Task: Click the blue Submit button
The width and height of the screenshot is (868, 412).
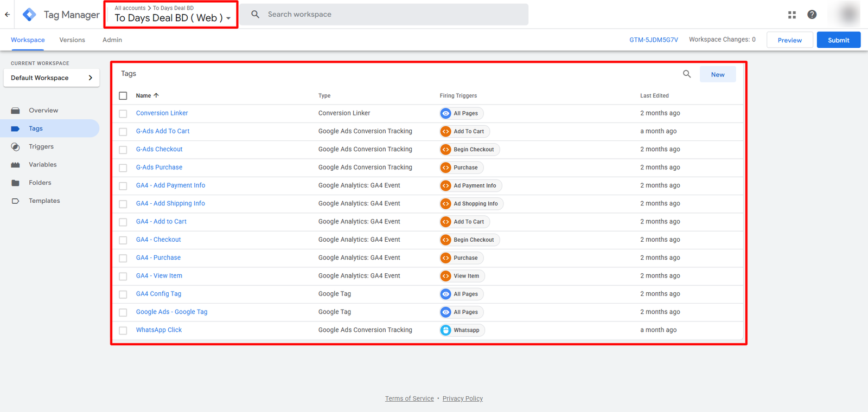Action: click(838, 40)
